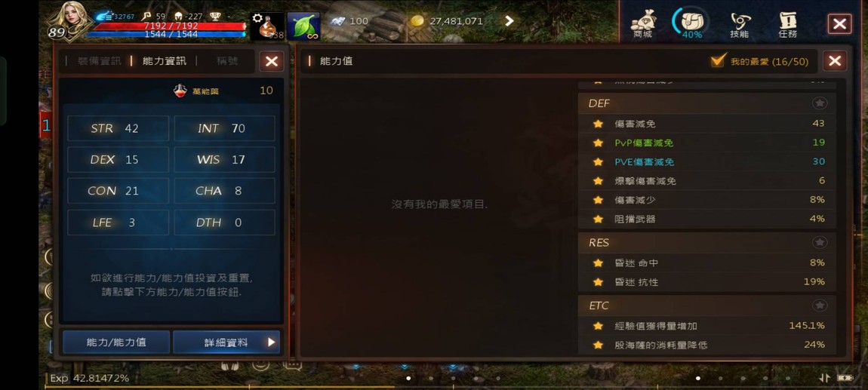Click the gold coin currency icon
The image size is (868, 390).
[417, 21]
